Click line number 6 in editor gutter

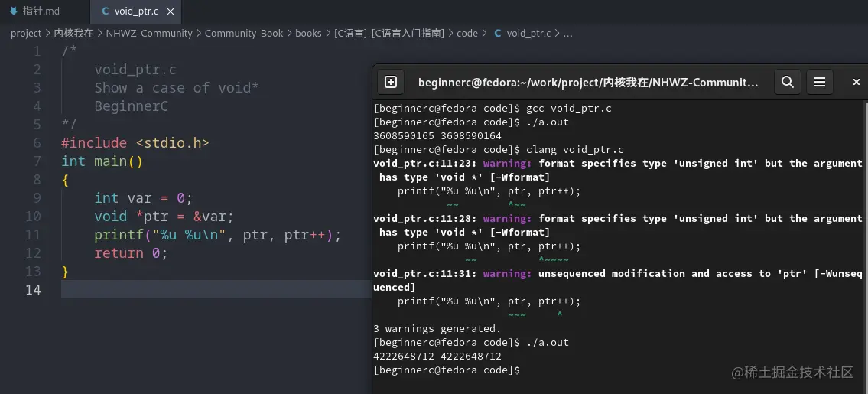[37, 143]
